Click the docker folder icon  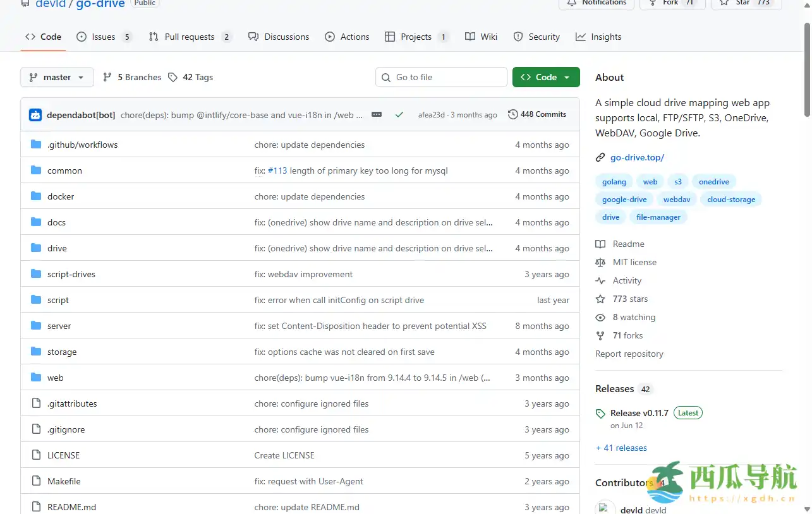[x=36, y=196]
